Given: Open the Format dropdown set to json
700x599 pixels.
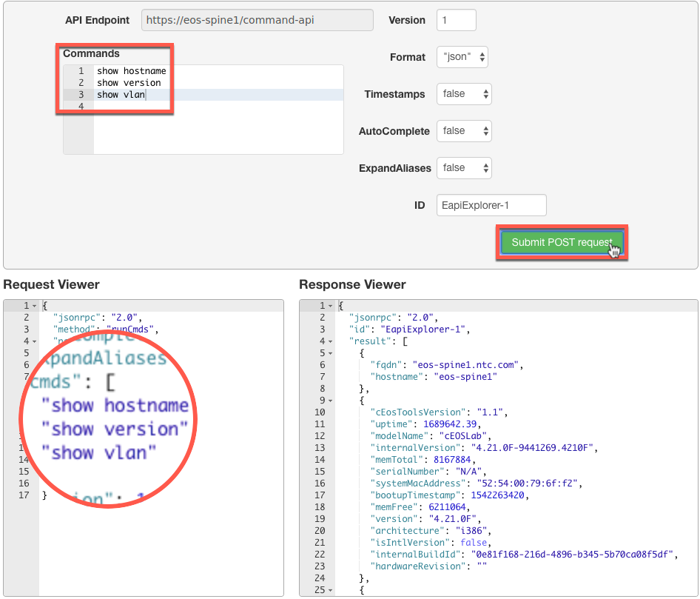Looking at the screenshot, I should pos(462,57).
